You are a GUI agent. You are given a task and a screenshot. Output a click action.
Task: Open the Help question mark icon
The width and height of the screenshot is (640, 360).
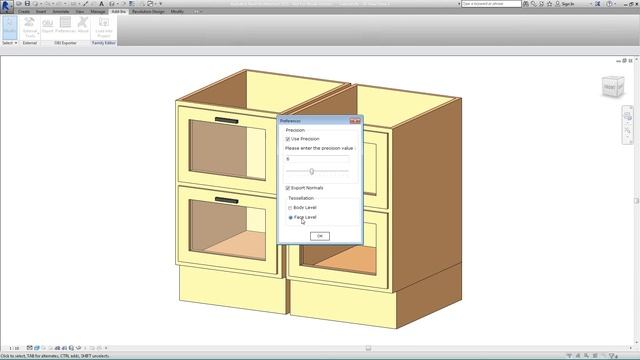609,4
